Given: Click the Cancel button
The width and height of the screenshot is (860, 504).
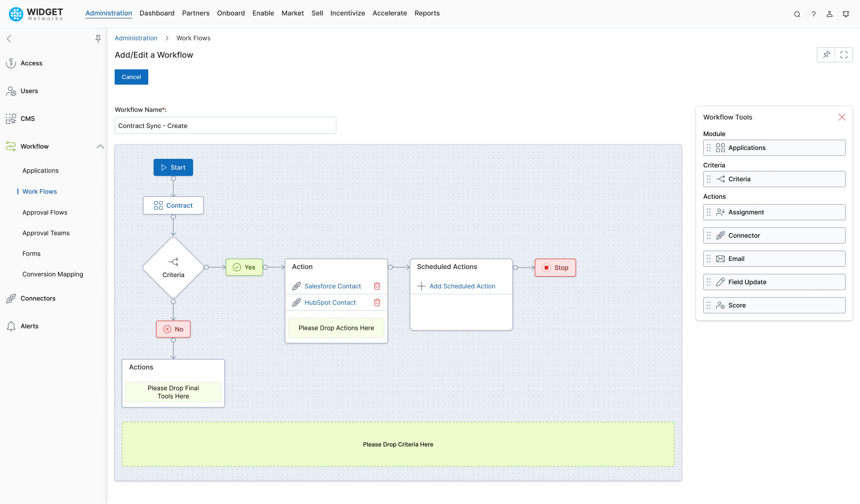Looking at the screenshot, I should click(131, 77).
